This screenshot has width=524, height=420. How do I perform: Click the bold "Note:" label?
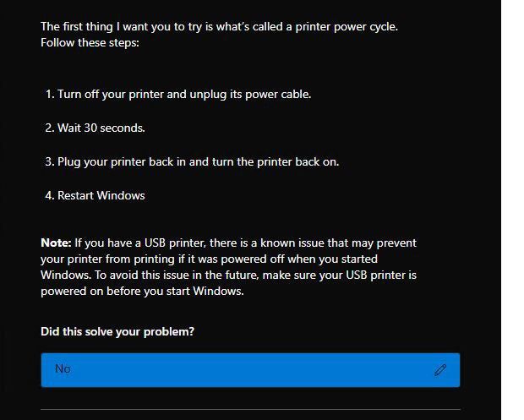coord(56,243)
